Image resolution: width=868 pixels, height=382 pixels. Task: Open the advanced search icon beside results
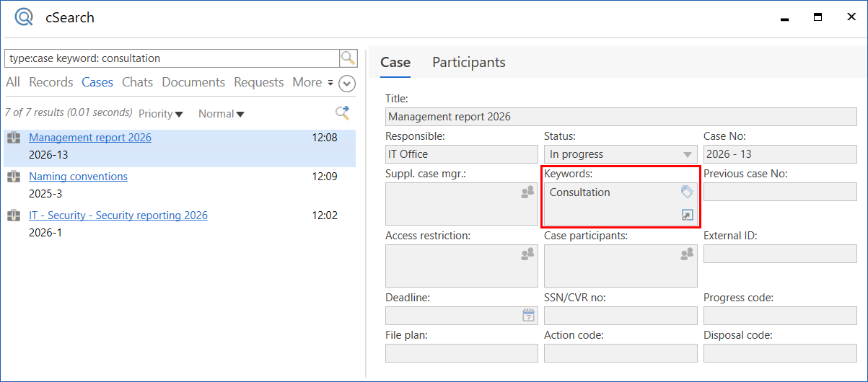[343, 112]
